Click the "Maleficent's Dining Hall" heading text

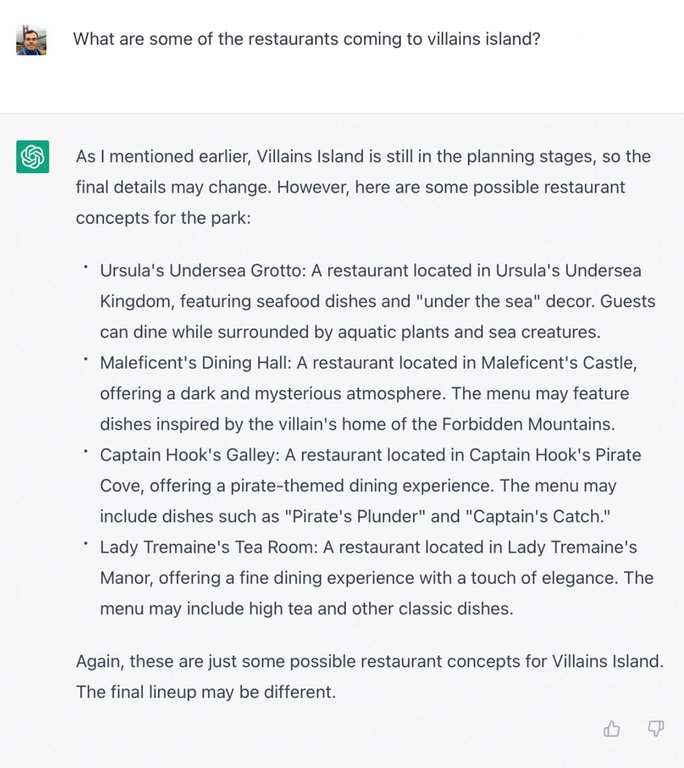coord(194,363)
